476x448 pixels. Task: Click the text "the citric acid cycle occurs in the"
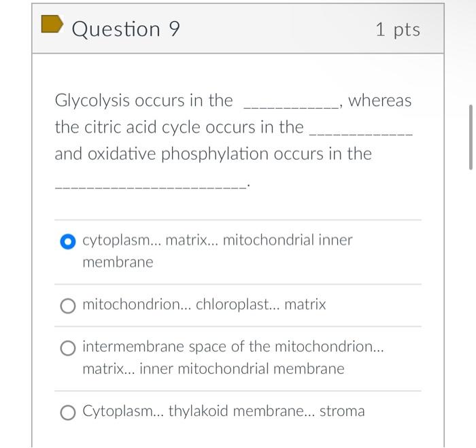tap(179, 127)
